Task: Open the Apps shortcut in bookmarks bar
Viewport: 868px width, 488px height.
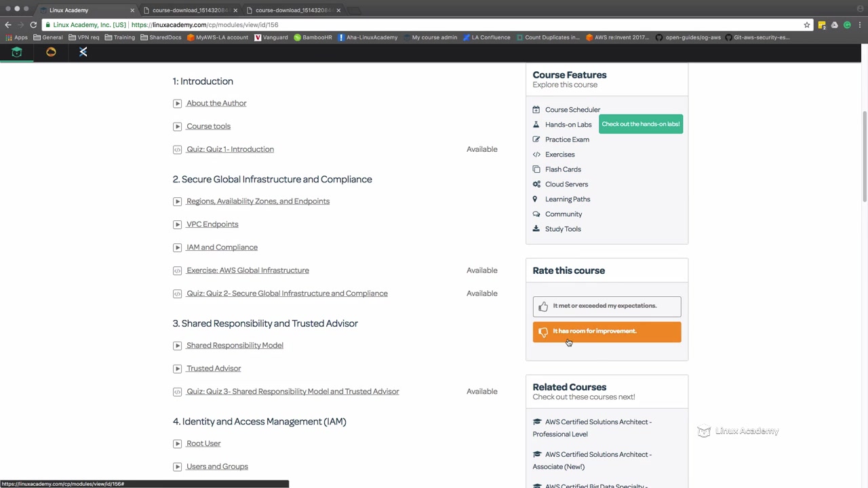Action: coord(16,37)
